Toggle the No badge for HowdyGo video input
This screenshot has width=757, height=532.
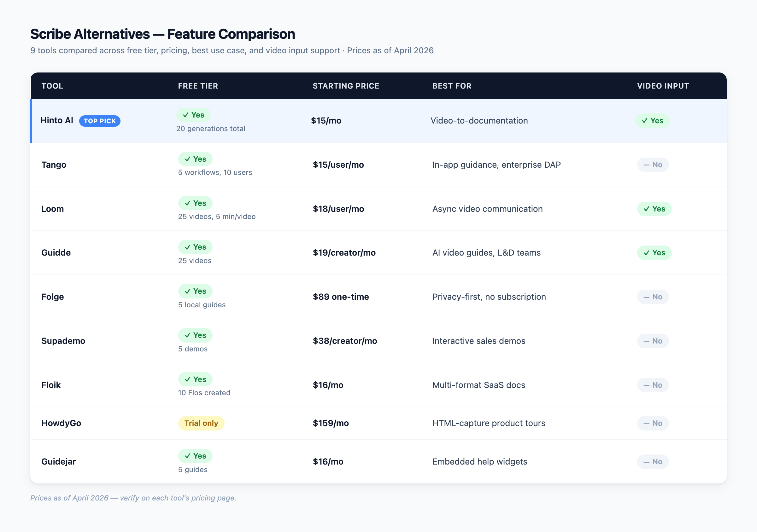click(x=653, y=423)
